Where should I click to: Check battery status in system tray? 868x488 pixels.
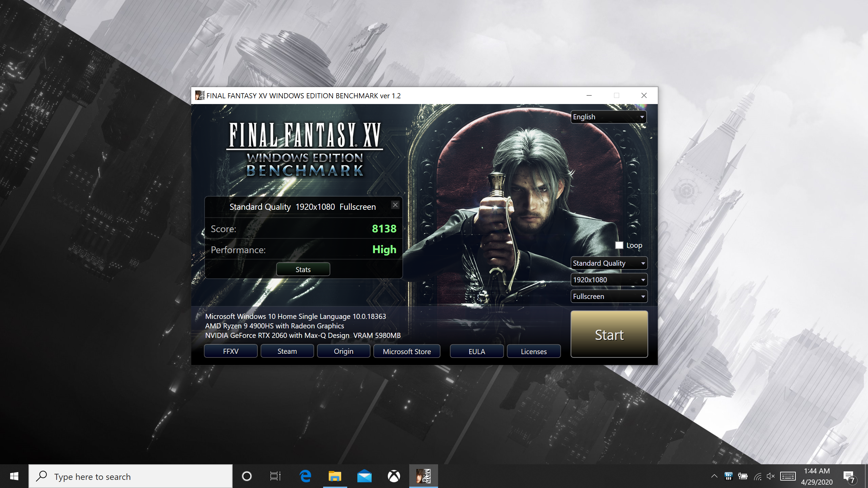click(743, 476)
